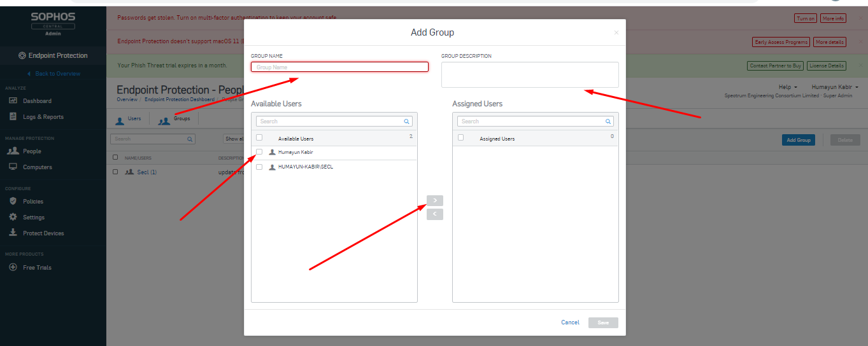This screenshot has width=868, height=346.
Task: Open the Help dropdown menu
Action: pos(788,87)
